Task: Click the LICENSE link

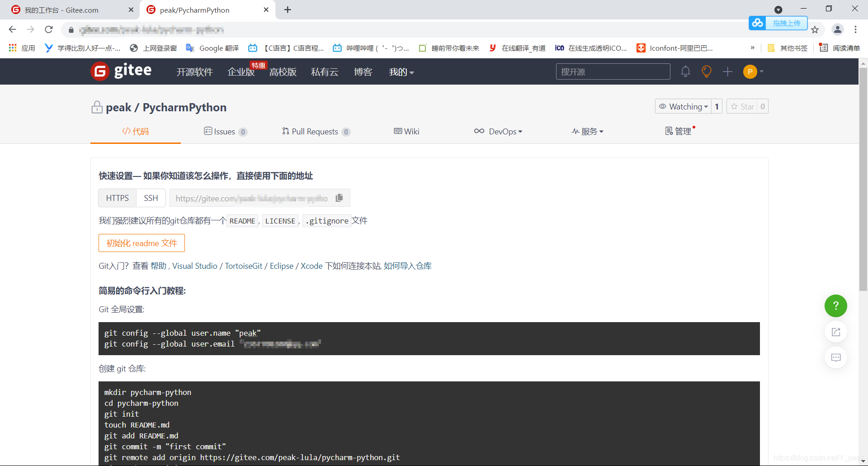Action: point(280,221)
